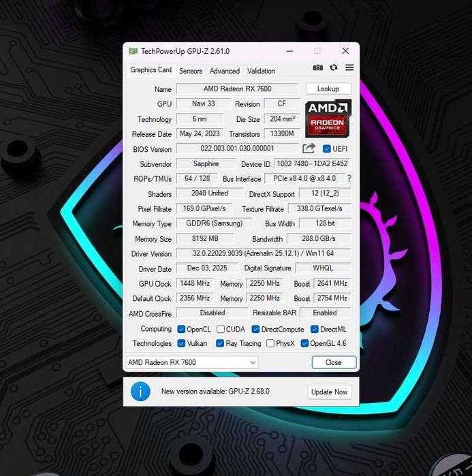Click the ROPs/TMUs value 64 / 128
This screenshot has height=476, width=472.
[x=197, y=178]
